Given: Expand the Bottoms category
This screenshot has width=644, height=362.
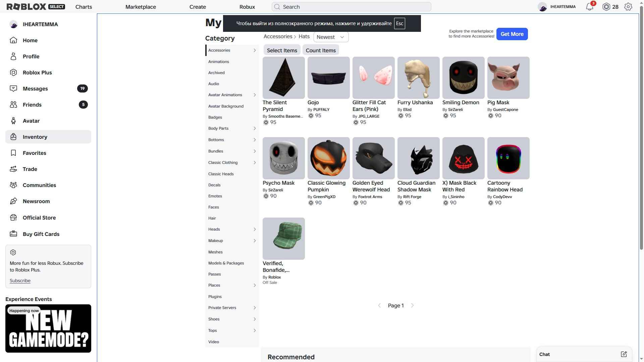Looking at the screenshot, I should [255, 140].
